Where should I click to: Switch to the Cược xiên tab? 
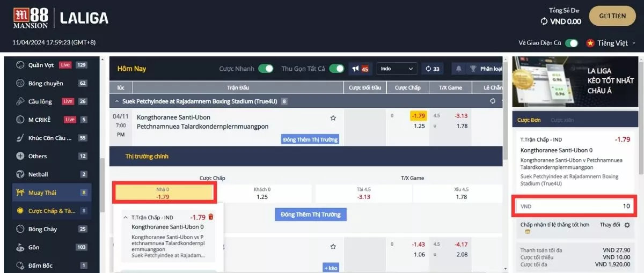tap(562, 120)
